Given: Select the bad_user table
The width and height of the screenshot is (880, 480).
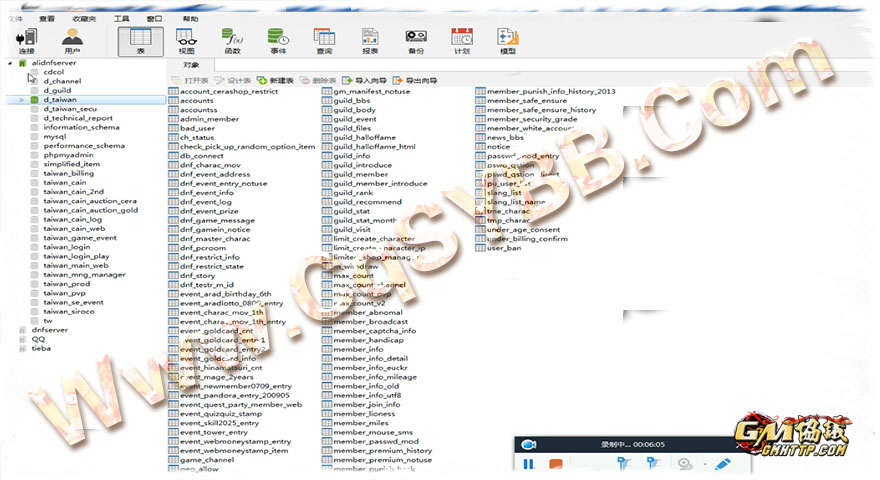Looking at the screenshot, I should (198, 128).
